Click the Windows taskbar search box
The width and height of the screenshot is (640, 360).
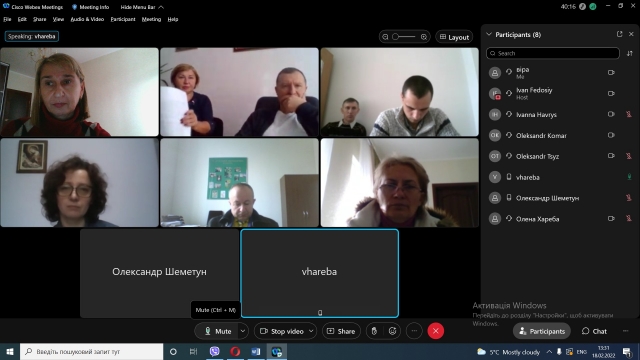91,351
